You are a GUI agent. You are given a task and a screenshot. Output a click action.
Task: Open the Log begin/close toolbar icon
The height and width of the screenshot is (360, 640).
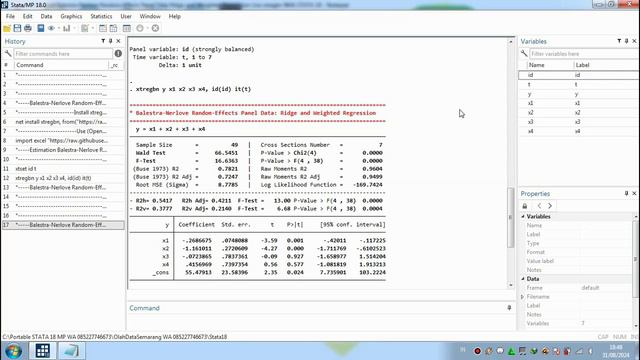click(40, 28)
